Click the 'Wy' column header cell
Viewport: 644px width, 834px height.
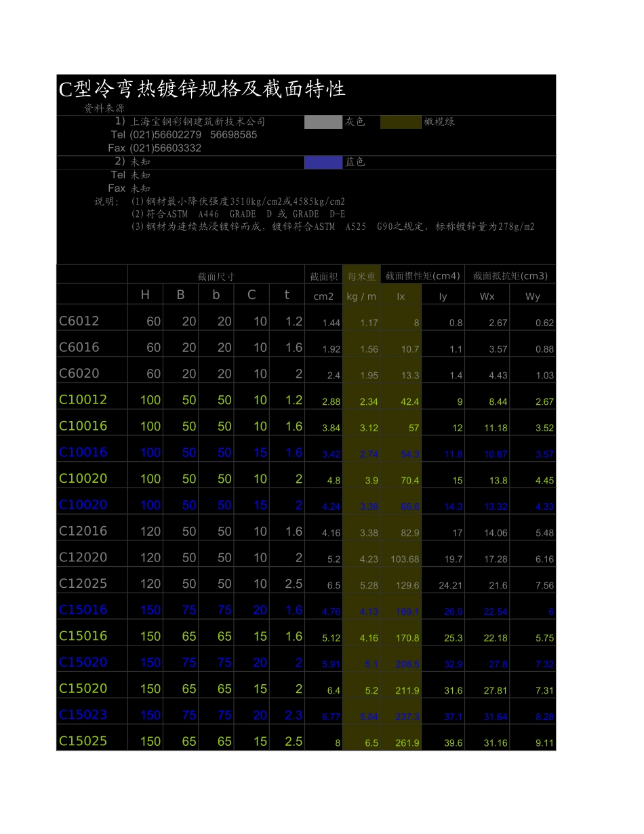[x=533, y=296]
